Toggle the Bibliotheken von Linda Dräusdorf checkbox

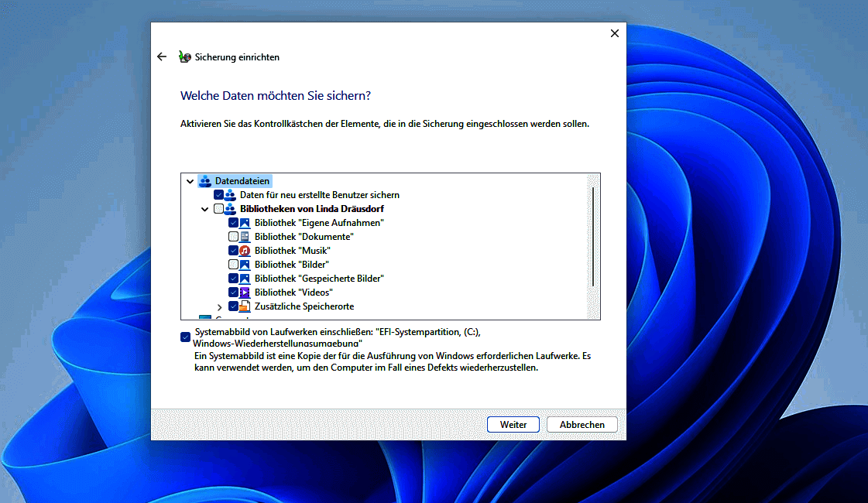(218, 209)
